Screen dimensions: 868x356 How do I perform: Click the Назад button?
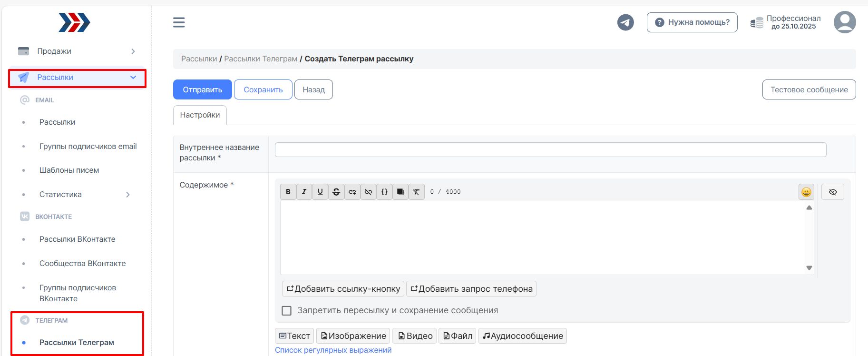tap(313, 89)
